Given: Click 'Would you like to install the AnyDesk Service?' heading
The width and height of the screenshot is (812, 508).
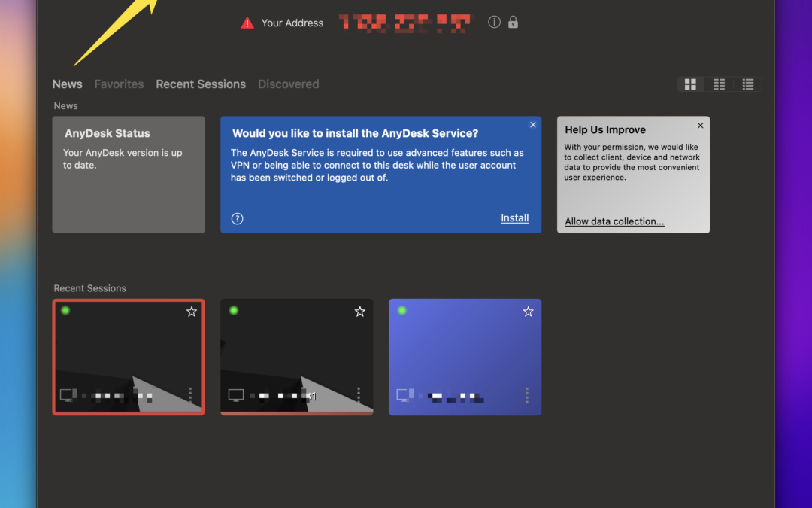Looking at the screenshot, I should (355, 133).
